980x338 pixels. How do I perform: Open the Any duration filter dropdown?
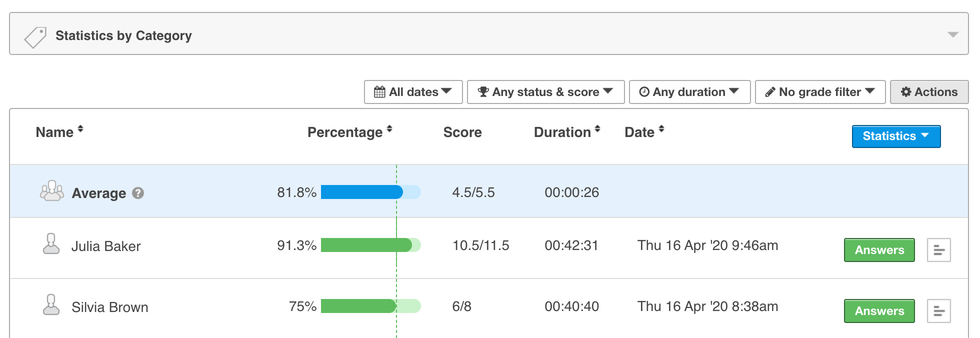[689, 92]
